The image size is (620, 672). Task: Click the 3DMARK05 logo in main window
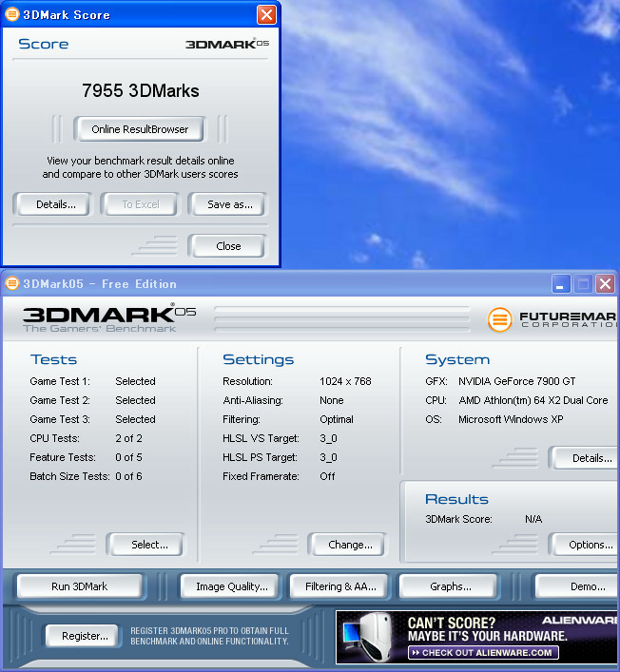coord(109,318)
